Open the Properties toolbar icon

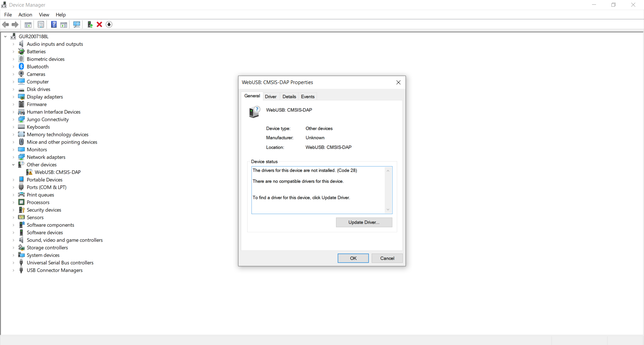point(41,24)
